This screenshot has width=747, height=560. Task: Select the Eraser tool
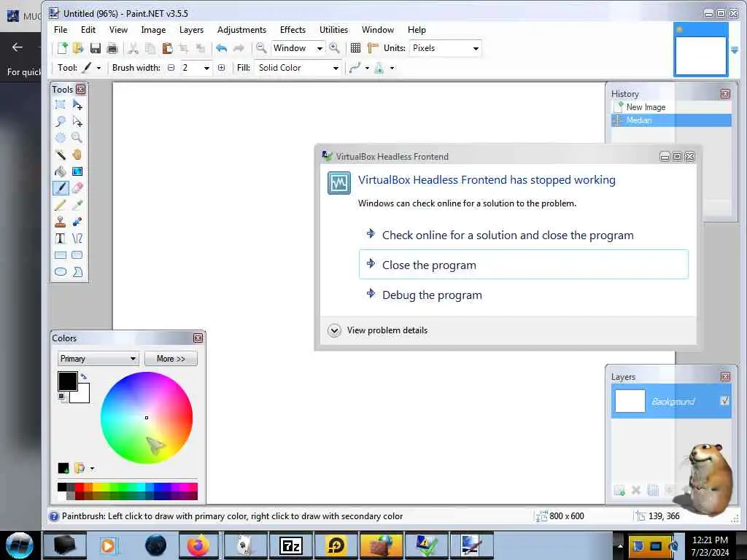pos(77,188)
